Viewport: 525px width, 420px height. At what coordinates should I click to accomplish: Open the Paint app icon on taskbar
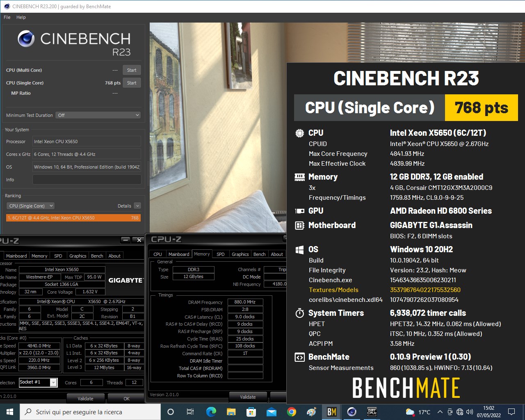point(311,412)
